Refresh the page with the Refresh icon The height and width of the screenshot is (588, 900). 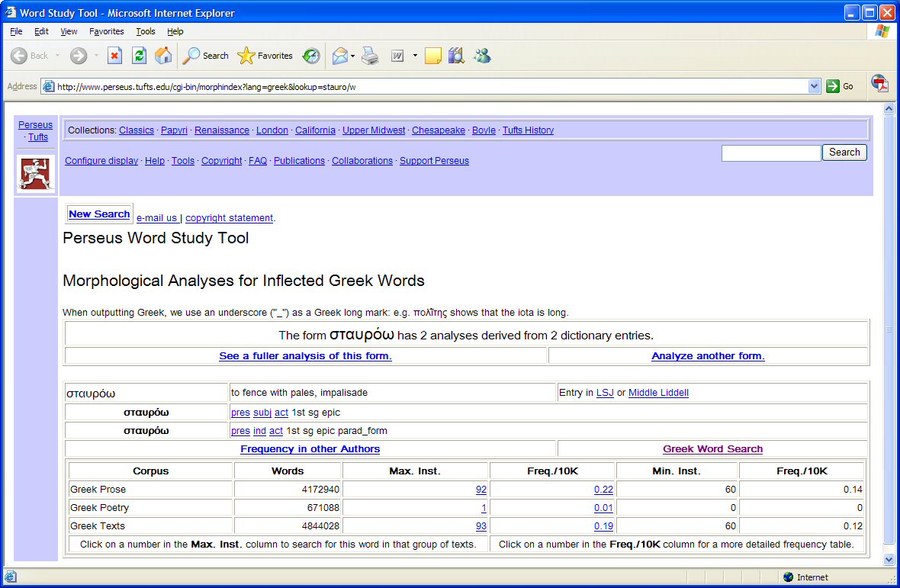pos(139,56)
